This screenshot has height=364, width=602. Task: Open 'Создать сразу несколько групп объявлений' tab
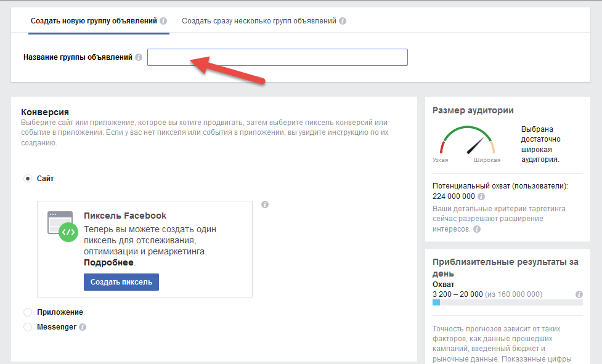click(x=259, y=21)
